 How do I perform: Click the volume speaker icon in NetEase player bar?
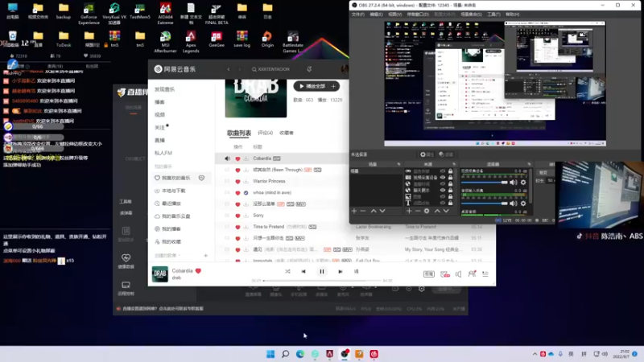458,274
